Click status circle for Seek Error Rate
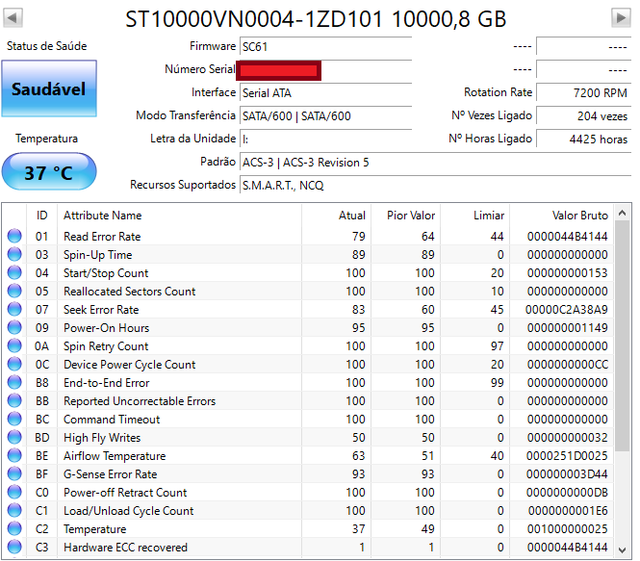 [x=14, y=309]
